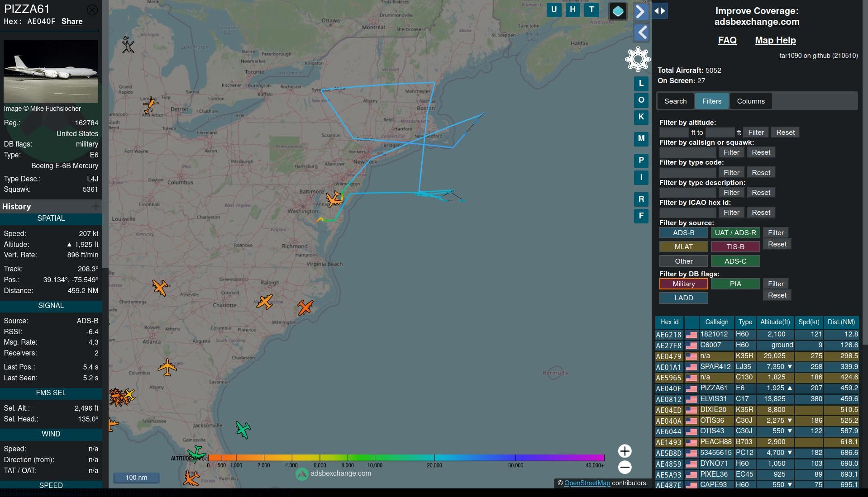Click the minimum altitude filter field
This screenshot has height=497, width=868.
[x=674, y=133]
